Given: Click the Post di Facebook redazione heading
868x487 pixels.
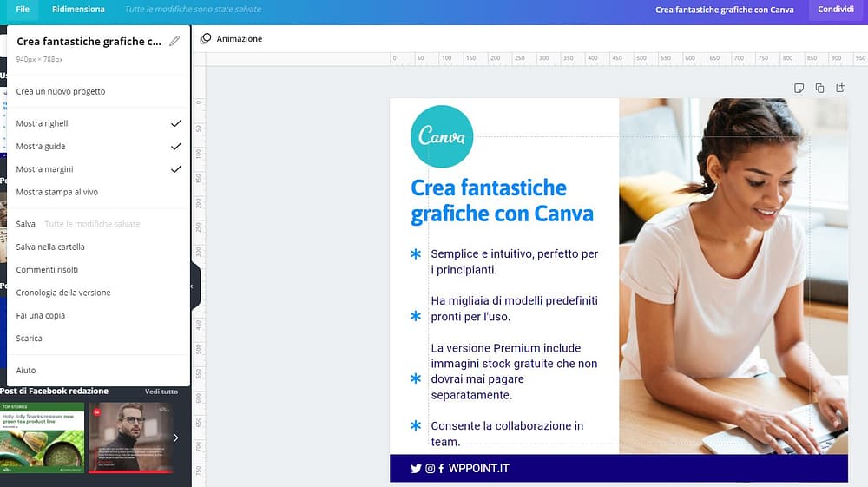Looking at the screenshot, I should (x=54, y=391).
